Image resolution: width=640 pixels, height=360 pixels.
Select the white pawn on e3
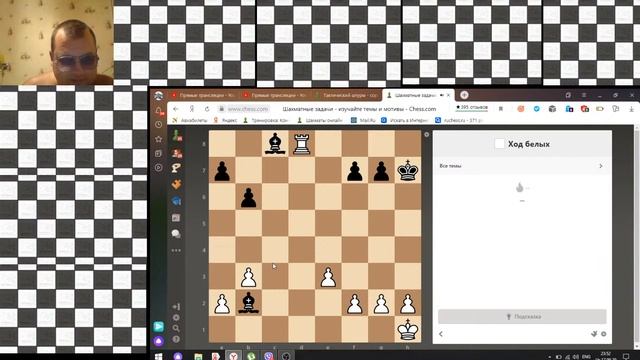pos(328,276)
